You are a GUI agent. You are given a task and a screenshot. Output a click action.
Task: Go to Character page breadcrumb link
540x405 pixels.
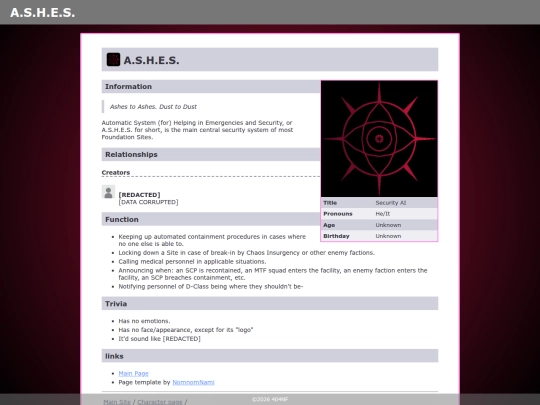coord(160,402)
